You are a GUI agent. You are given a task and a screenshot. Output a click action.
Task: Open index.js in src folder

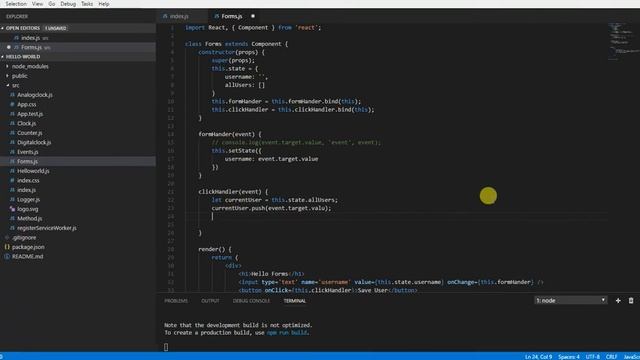pyautogui.click(x=26, y=190)
